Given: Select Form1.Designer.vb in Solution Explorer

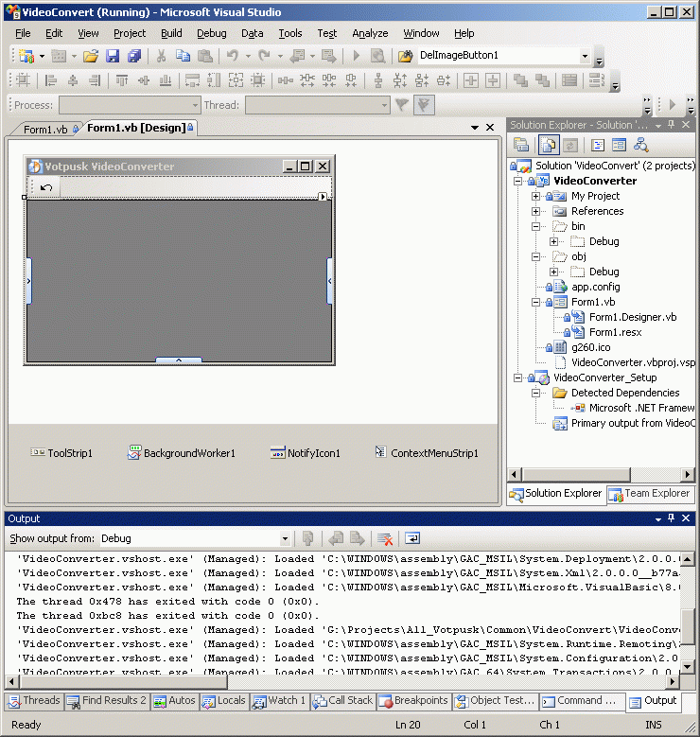Looking at the screenshot, I should [x=633, y=317].
